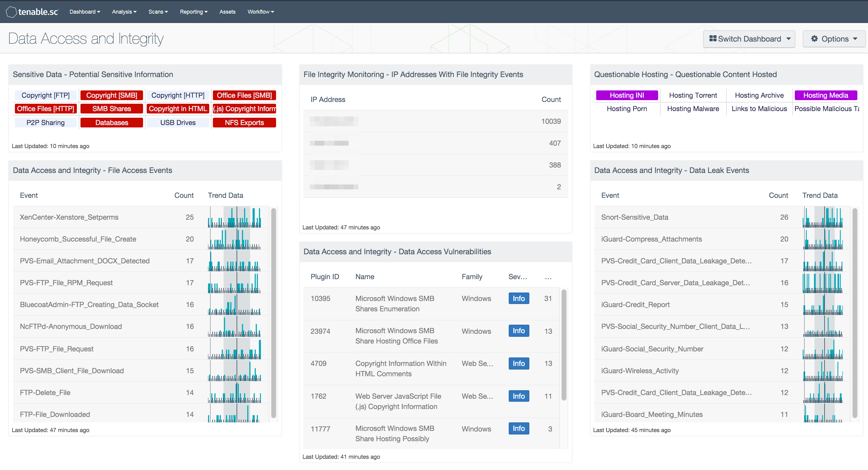The height and width of the screenshot is (470, 868).
Task: Select the Honeycomb_Successful_File_Create event
Action: (x=141, y=239)
